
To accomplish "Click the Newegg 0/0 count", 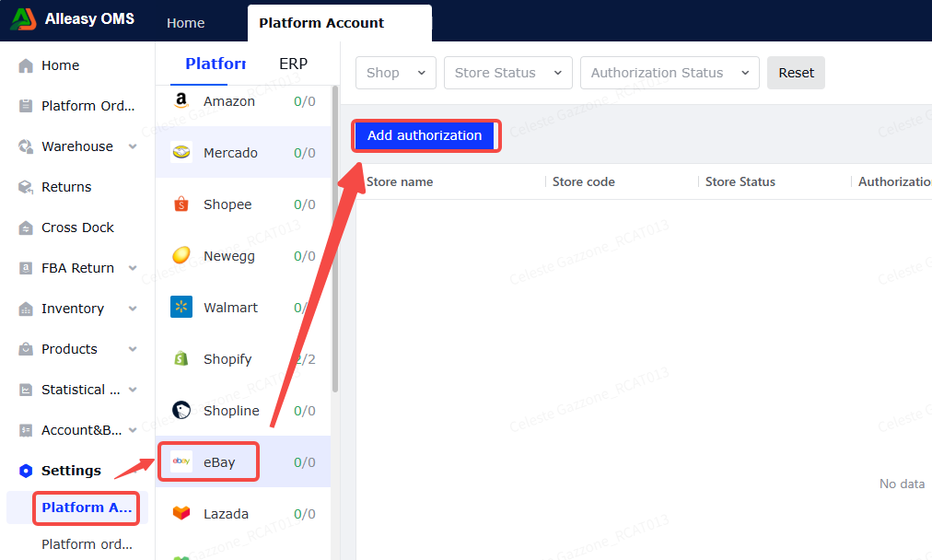I will (304, 256).
